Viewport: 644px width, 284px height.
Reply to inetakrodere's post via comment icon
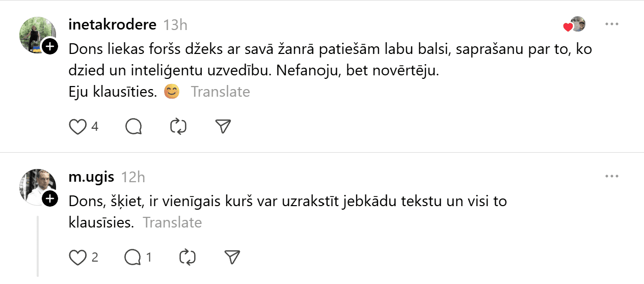click(x=133, y=127)
